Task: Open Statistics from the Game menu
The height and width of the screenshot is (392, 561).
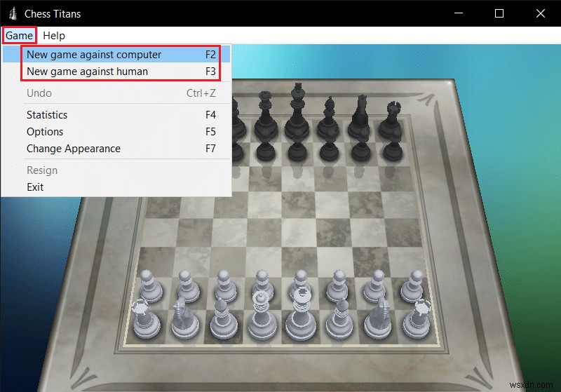Action: pyautogui.click(x=116, y=114)
